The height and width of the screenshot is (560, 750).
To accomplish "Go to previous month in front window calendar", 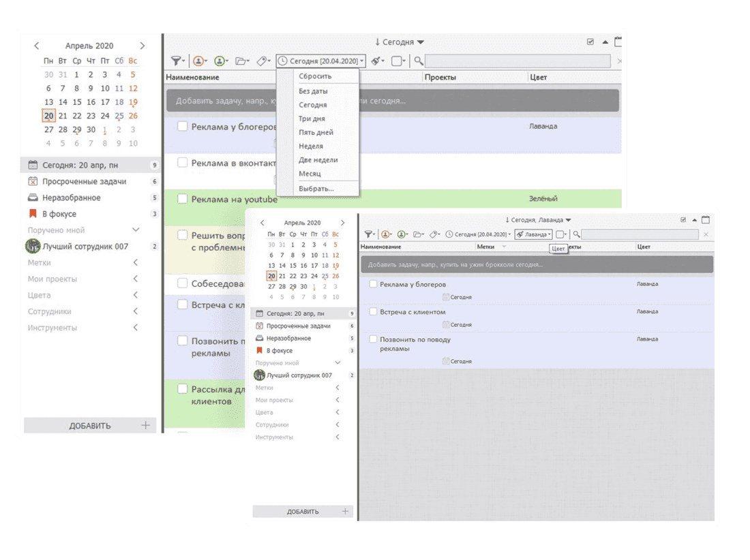I will tap(262, 223).
